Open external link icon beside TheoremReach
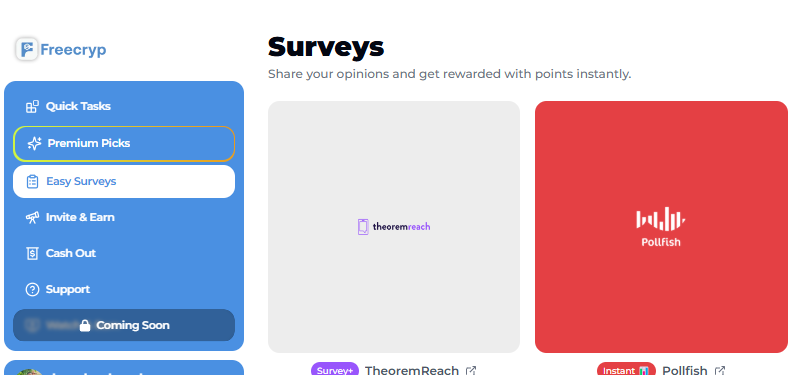 pos(471,370)
